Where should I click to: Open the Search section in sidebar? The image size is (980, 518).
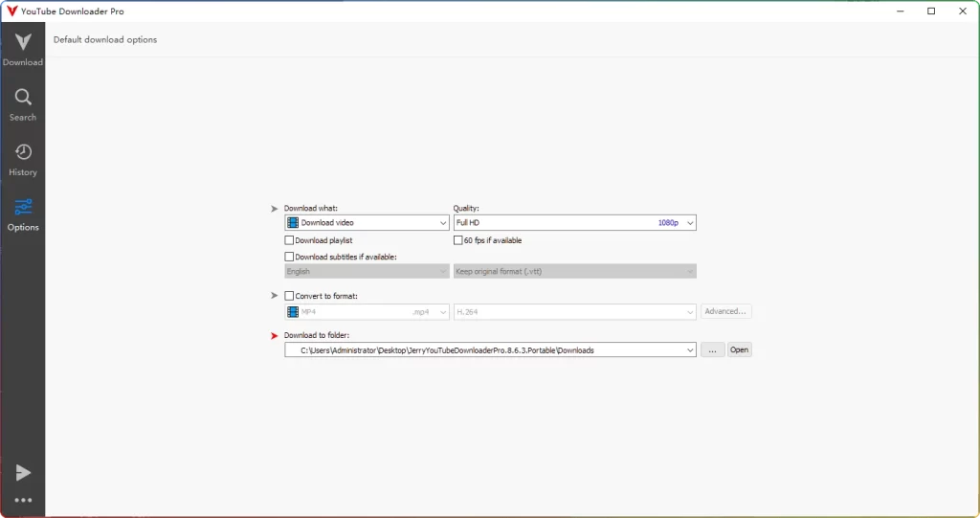(x=23, y=104)
